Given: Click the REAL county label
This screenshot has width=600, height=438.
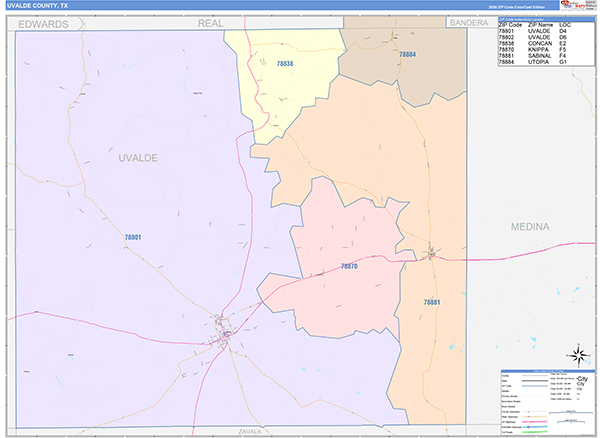Looking at the screenshot, I should [x=210, y=23].
